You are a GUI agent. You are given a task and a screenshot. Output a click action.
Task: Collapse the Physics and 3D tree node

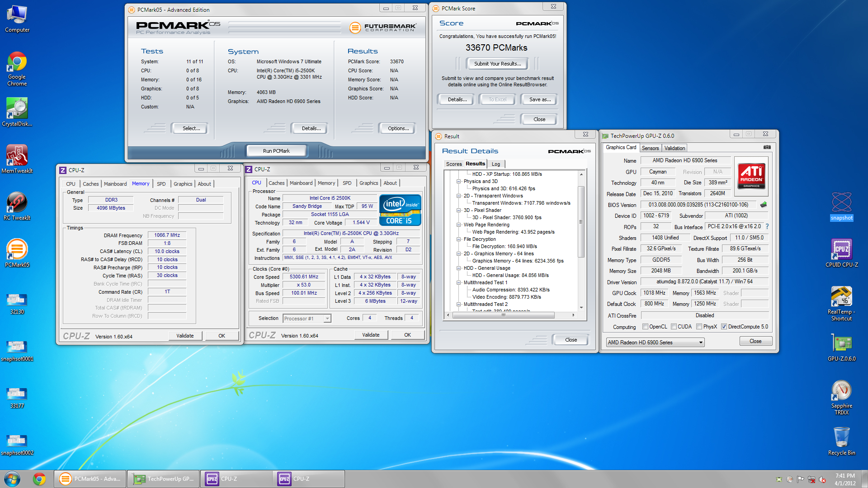point(458,181)
